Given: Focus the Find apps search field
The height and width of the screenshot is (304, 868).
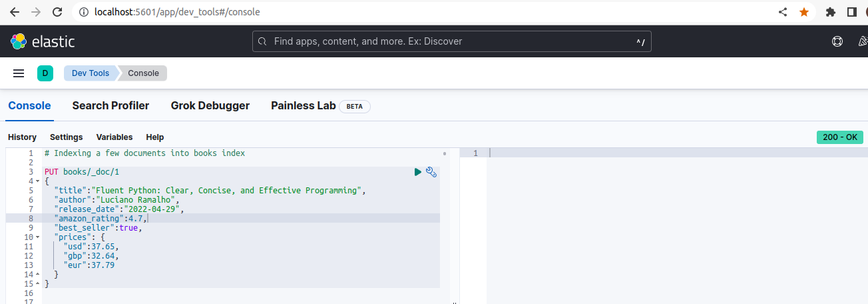Looking at the screenshot, I should click(x=452, y=41).
